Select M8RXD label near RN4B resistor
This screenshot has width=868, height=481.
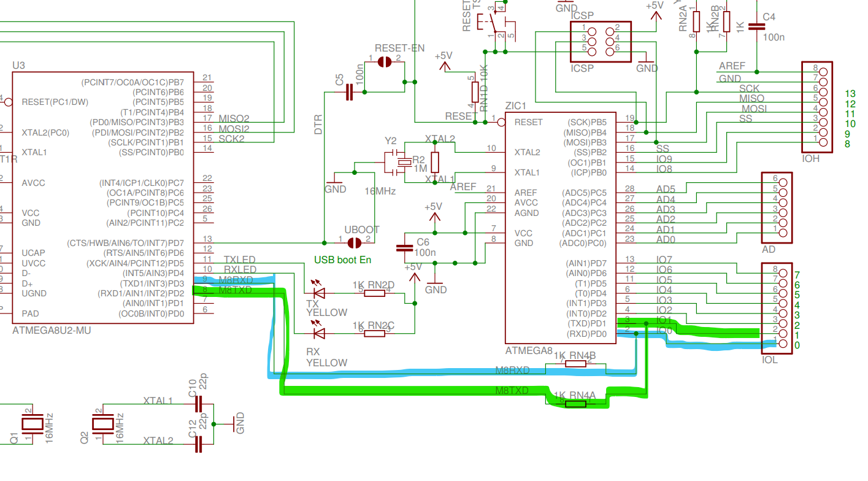click(x=512, y=370)
